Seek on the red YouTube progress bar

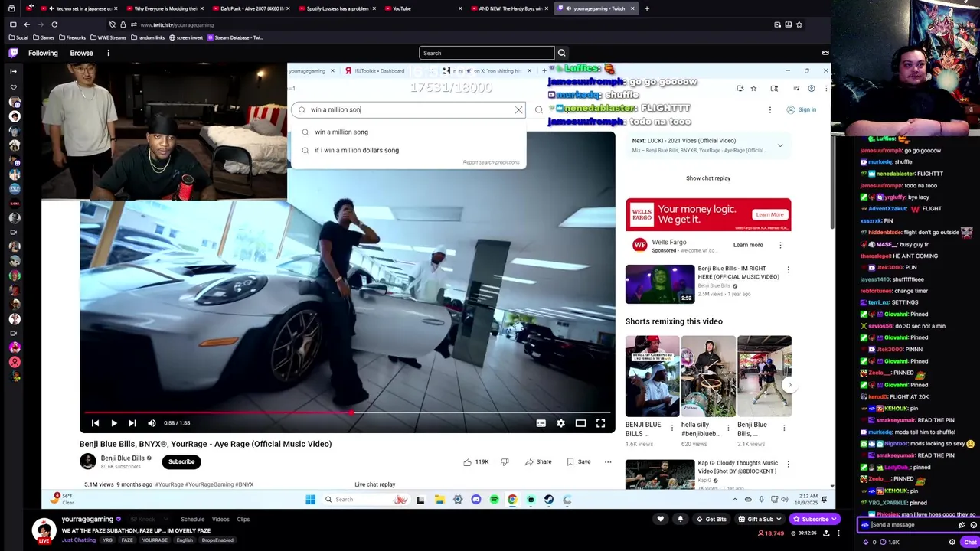click(347, 412)
